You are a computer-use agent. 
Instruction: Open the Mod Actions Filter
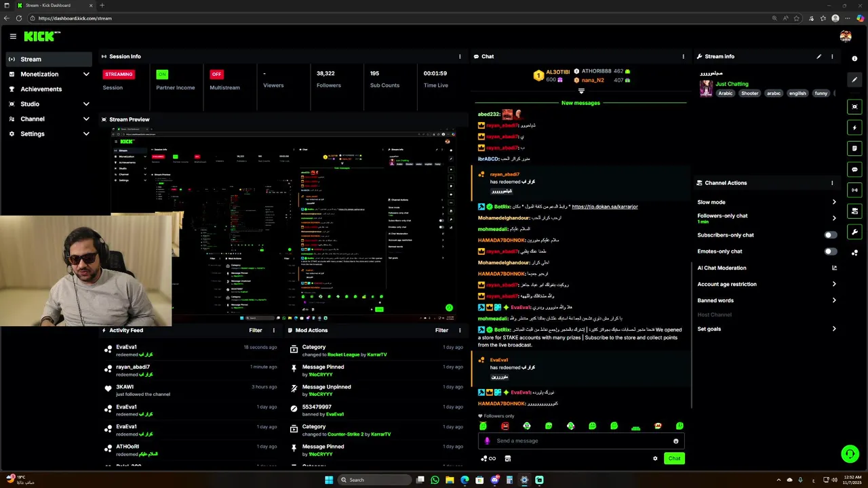(441, 330)
